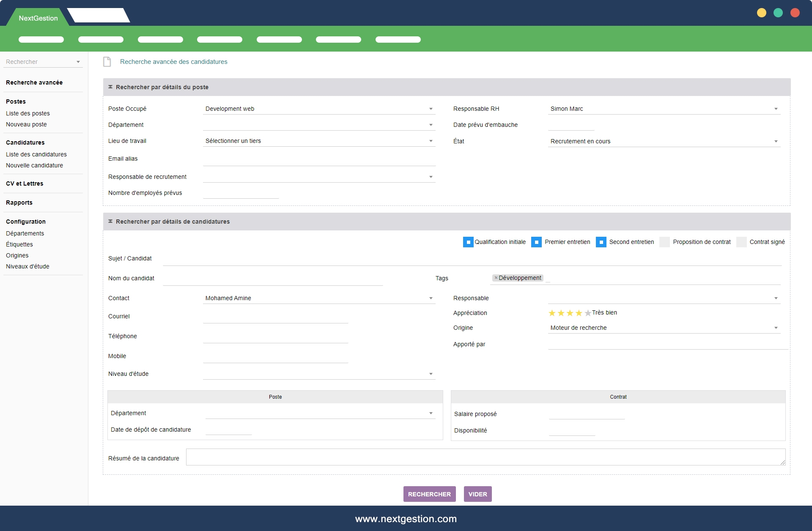812x531 pixels.
Task: Select the NextGestion tab
Action: (x=38, y=18)
